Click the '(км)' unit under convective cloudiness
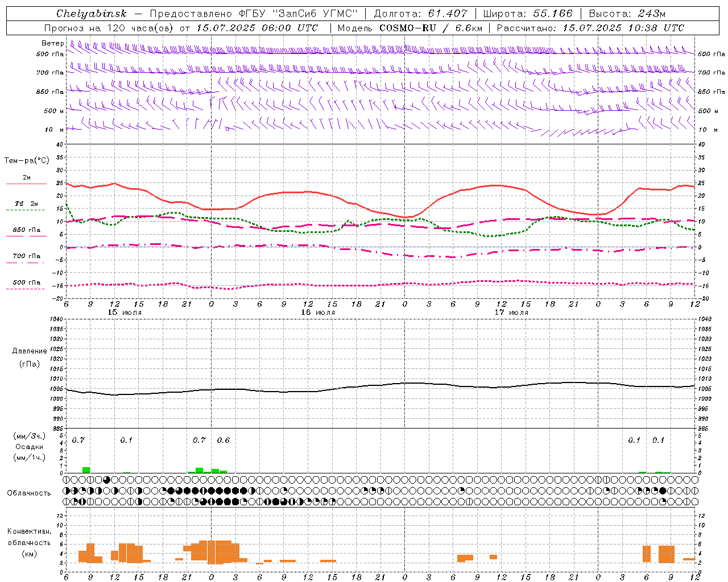The image size is (728, 582). pyautogui.click(x=30, y=554)
